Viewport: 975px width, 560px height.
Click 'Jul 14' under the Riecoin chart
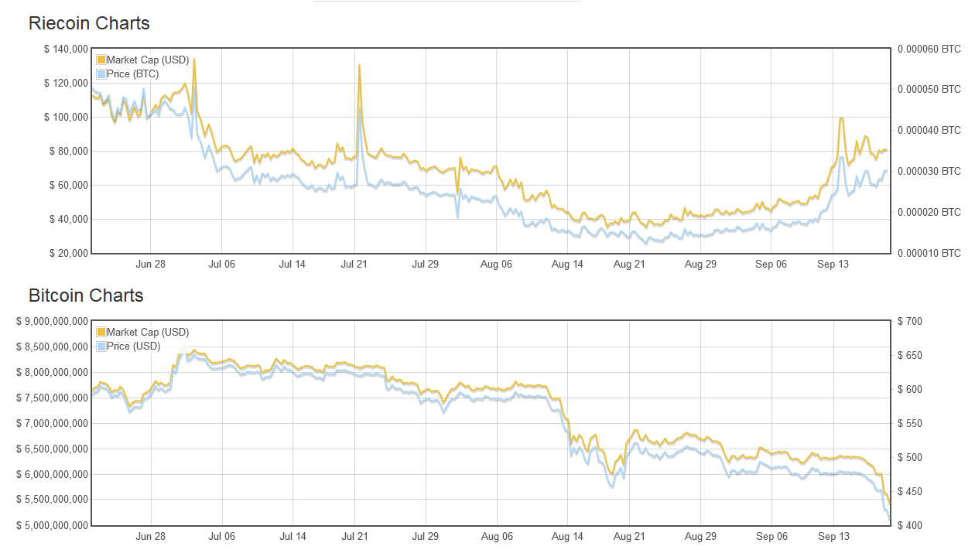tap(292, 265)
